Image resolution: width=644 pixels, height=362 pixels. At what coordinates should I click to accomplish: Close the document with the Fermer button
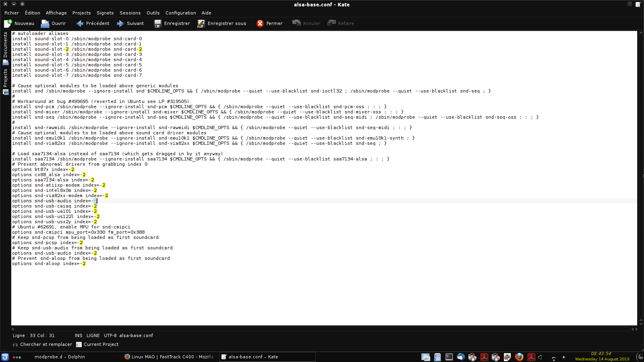[x=269, y=23]
